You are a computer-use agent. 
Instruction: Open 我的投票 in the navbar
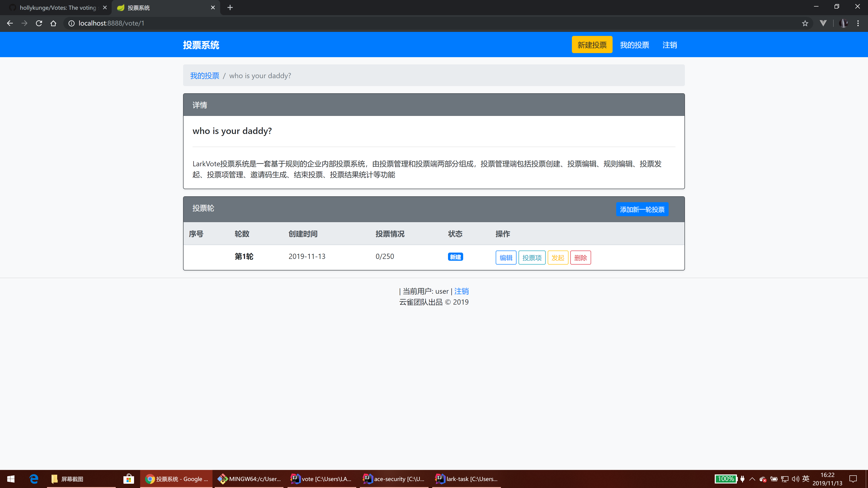(634, 45)
